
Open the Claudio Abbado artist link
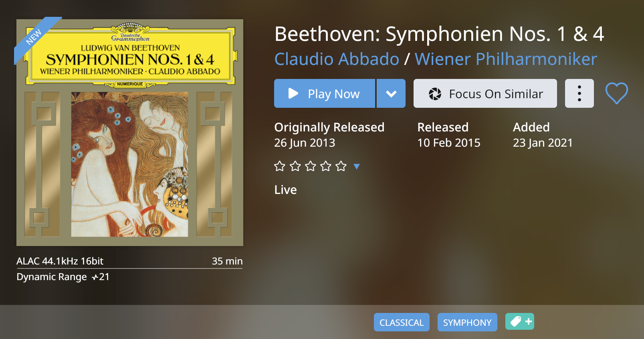pos(337,59)
